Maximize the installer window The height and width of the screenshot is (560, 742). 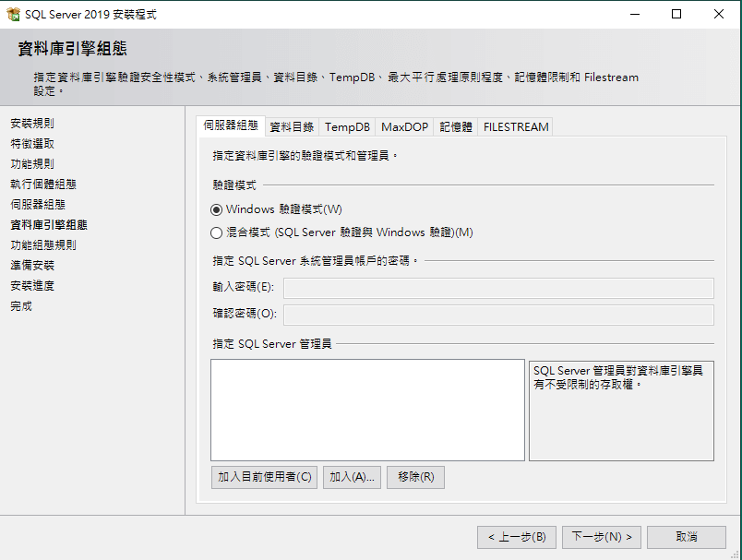(676, 14)
